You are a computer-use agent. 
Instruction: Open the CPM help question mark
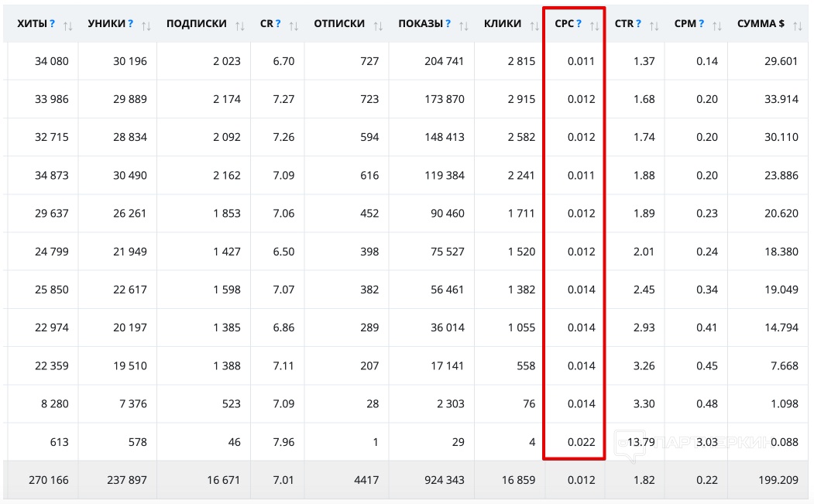coord(702,23)
